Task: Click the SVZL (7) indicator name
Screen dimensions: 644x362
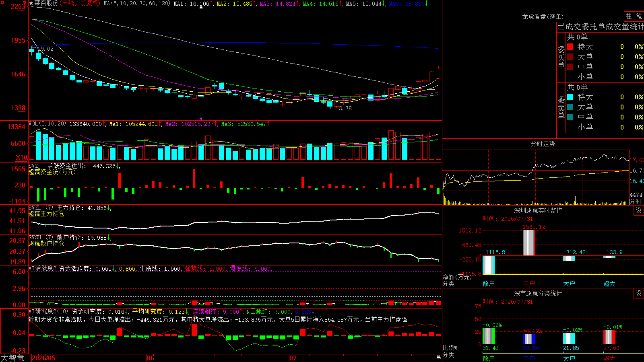Action: pyautogui.click(x=41, y=208)
